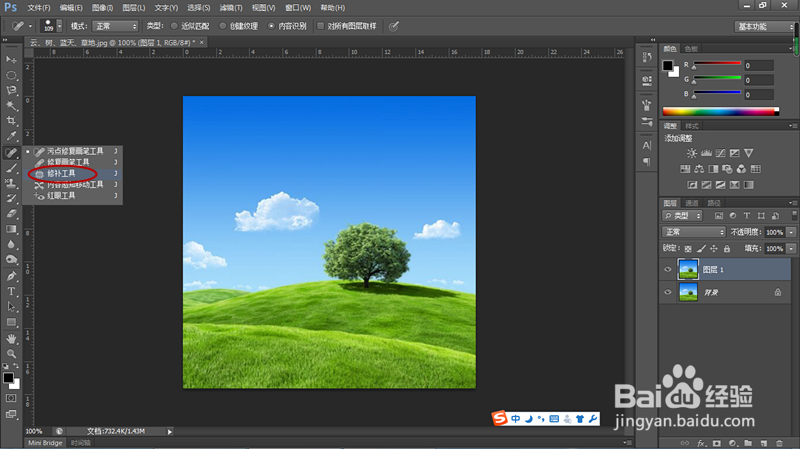Select the Path Selection tool
This screenshot has height=449, width=800.
pos(11,307)
